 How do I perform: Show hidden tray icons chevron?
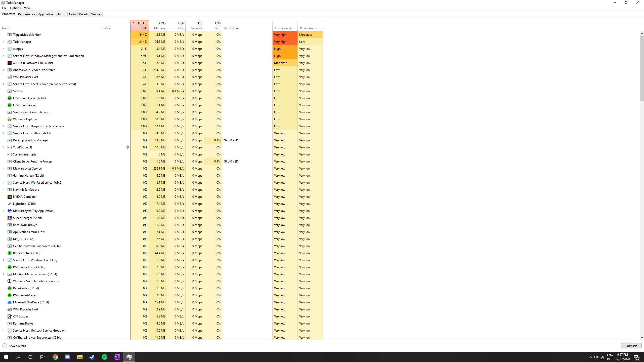tap(590, 357)
